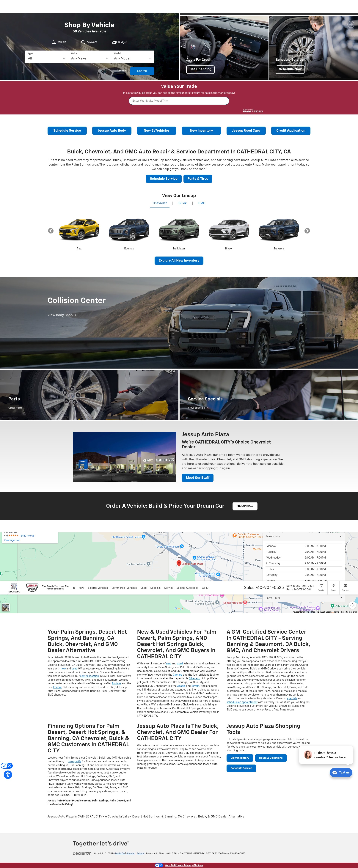Click the Buick logo in the navigation bar
Viewport: 358px width, 868px height.
14,588
